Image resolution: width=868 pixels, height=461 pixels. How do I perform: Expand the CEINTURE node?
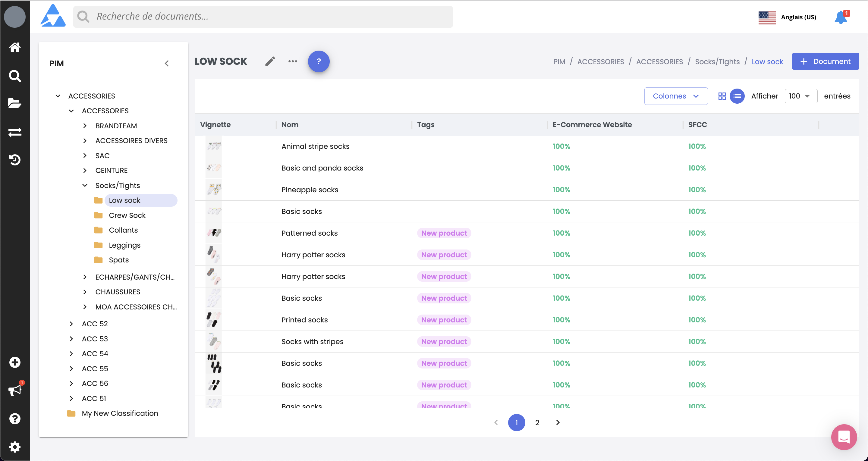pos(85,171)
